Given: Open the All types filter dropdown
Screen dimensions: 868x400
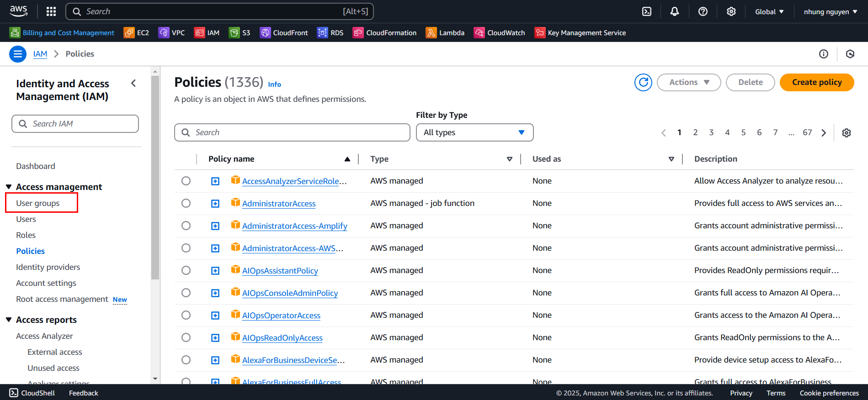Looking at the screenshot, I should tap(474, 132).
